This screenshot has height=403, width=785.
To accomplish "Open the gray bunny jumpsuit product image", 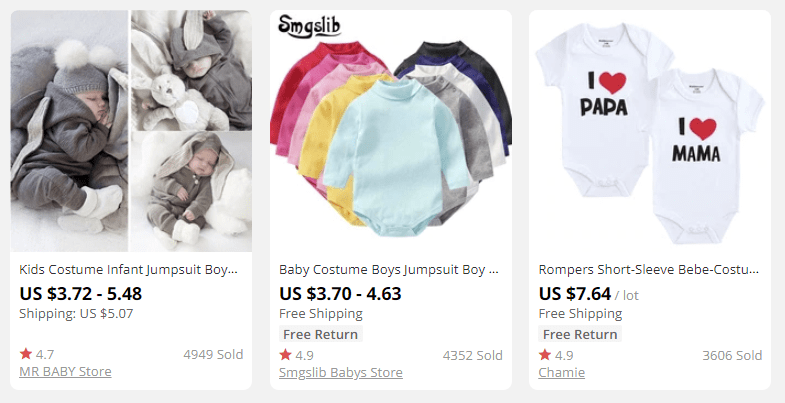I will point(130,130).
